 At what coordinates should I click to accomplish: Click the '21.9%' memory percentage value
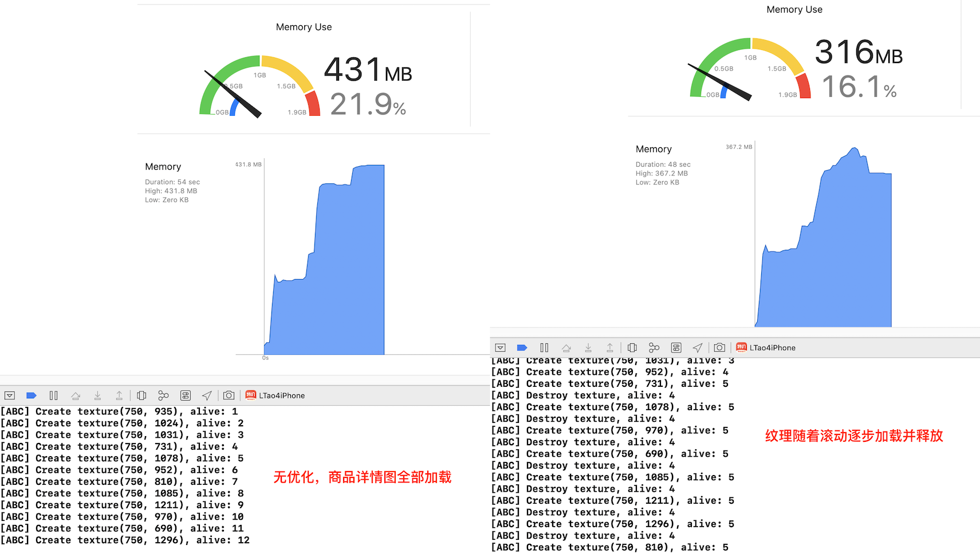[368, 104]
